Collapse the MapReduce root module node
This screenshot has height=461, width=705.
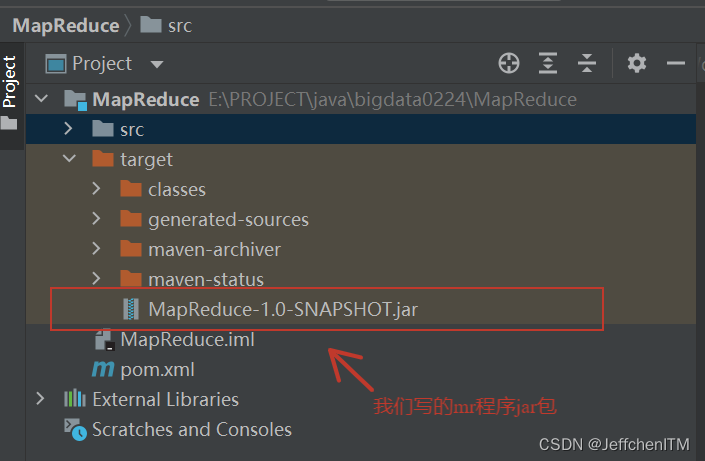pos(41,98)
